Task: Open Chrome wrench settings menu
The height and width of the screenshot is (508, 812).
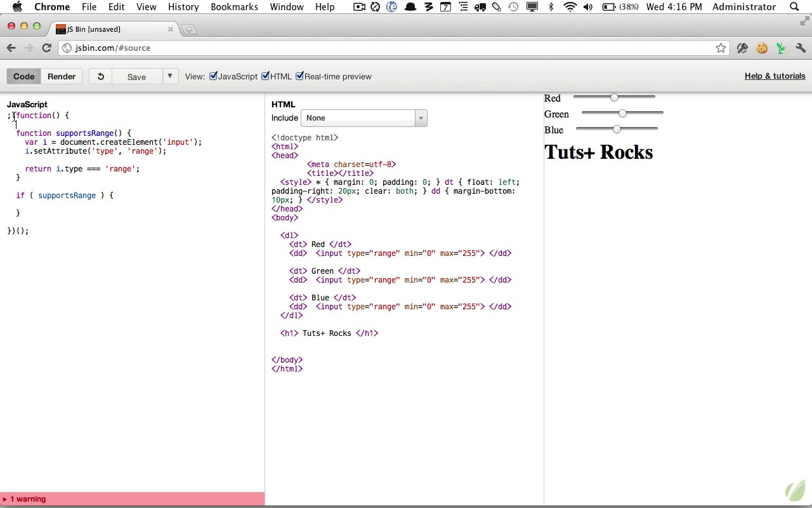Action: 801,48
